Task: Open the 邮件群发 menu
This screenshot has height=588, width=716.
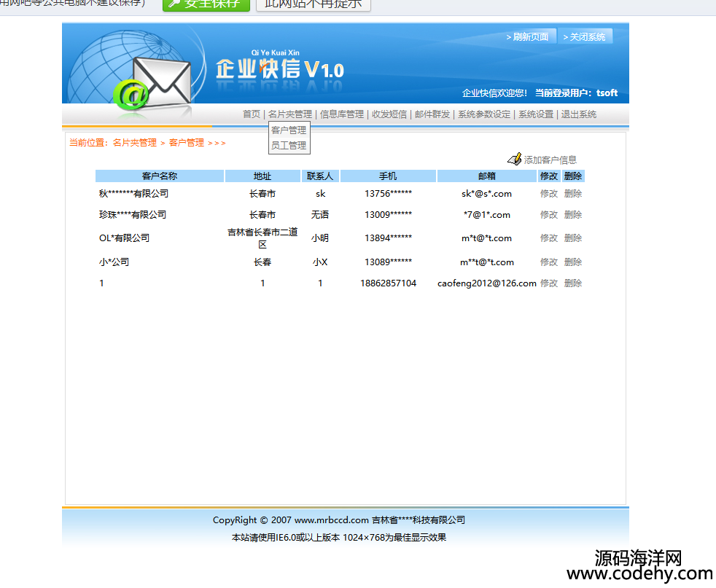Action: [x=432, y=114]
